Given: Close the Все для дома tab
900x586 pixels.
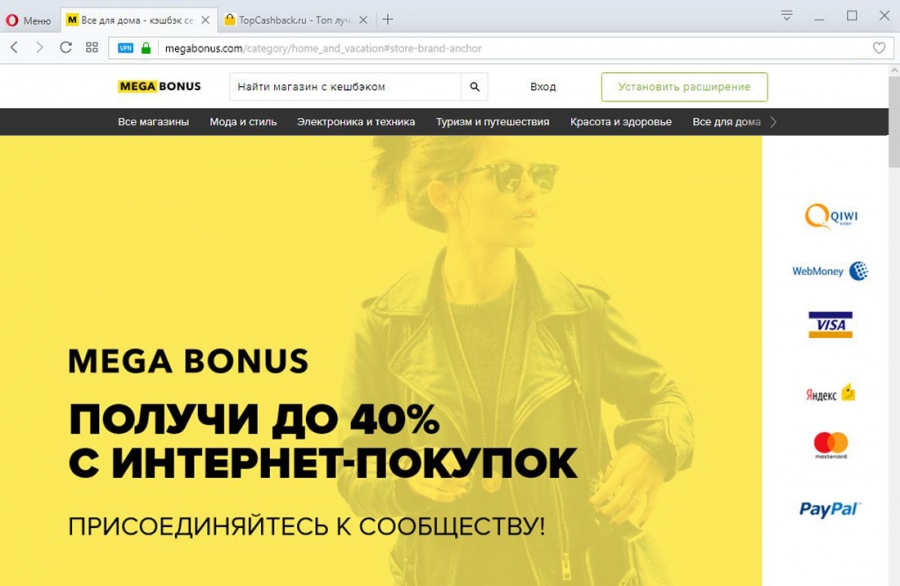Looking at the screenshot, I should 205,20.
